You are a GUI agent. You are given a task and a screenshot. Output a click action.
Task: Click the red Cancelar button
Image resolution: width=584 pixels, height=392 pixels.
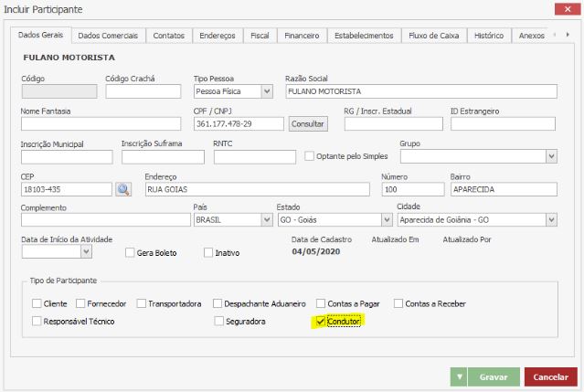[x=550, y=376]
